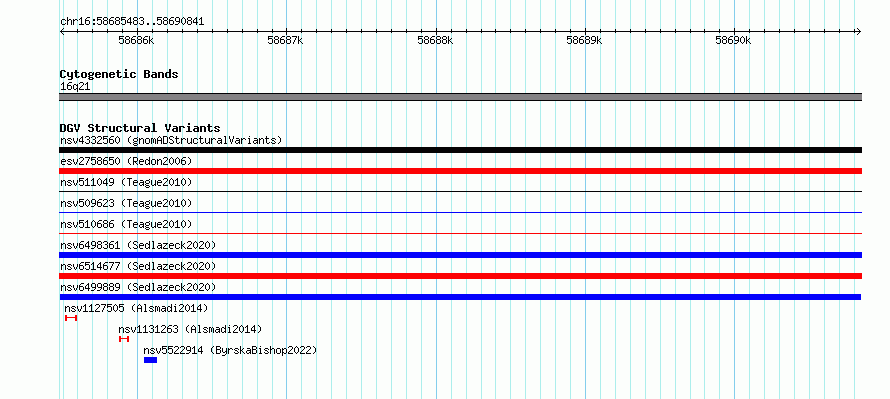890x399 pixels.
Task: Select the blue nsv6499889 variant bar
Action: 460,297
